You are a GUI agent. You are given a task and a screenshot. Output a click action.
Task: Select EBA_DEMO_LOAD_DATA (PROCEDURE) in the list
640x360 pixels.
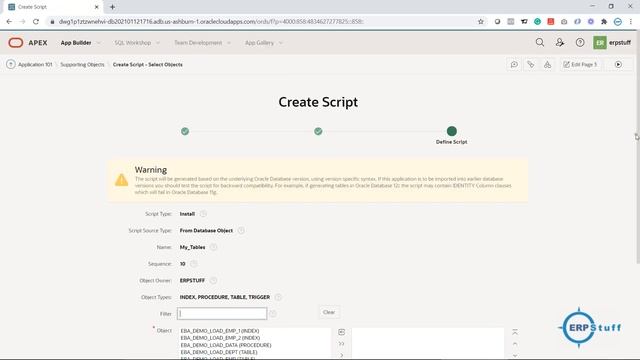pos(226,345)
